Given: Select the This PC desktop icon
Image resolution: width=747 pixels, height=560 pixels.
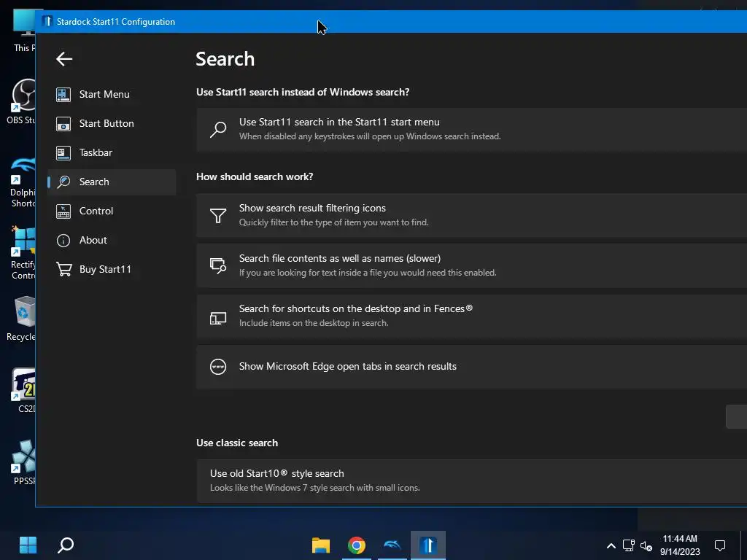Looking at the screenshot, I should pyautogui.click(x=23, y=31).
